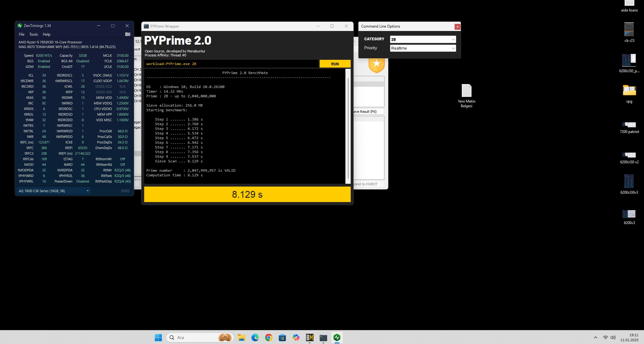
Task: Click the ZenTimings app logo in title bar
Action: pyautogui.click(x=20, y=26)
